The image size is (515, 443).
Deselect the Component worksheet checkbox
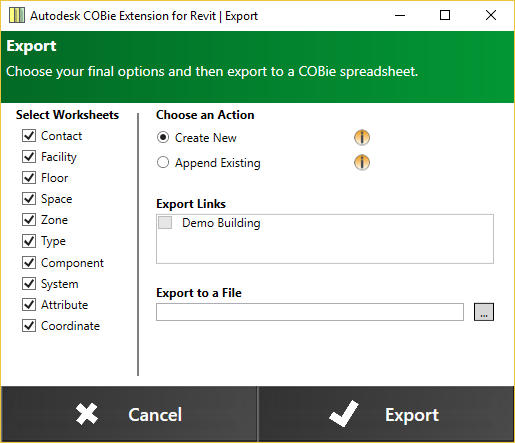(29, 263)
